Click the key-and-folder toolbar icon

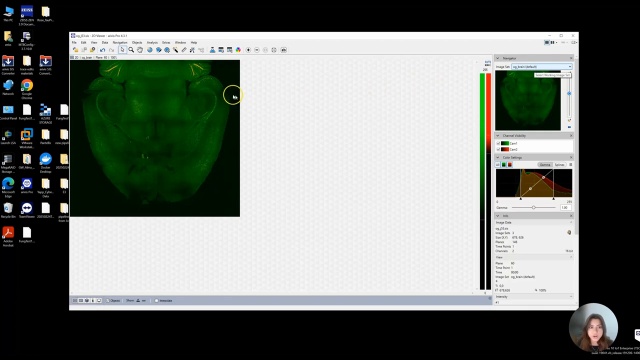point(93,50)
